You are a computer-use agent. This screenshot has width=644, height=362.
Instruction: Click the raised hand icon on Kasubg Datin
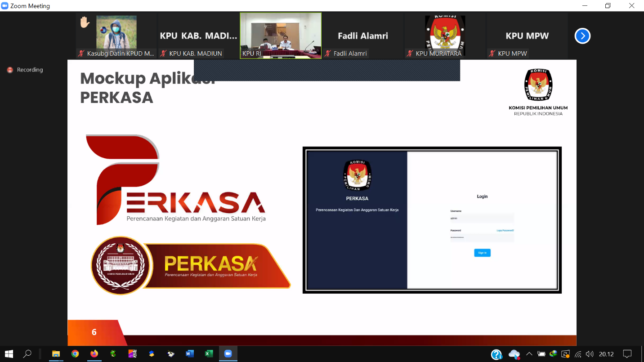click(x=85, y=22)
